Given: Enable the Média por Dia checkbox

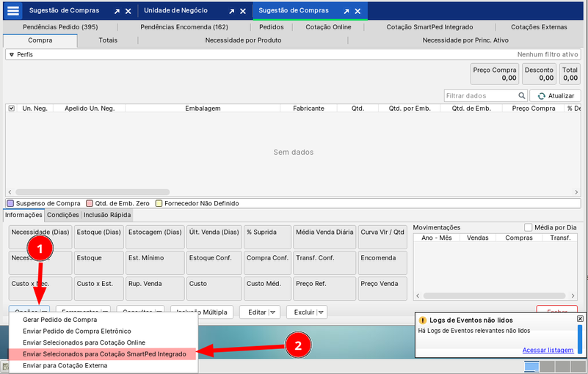Looking at the screenshot, I should point(528,228).
